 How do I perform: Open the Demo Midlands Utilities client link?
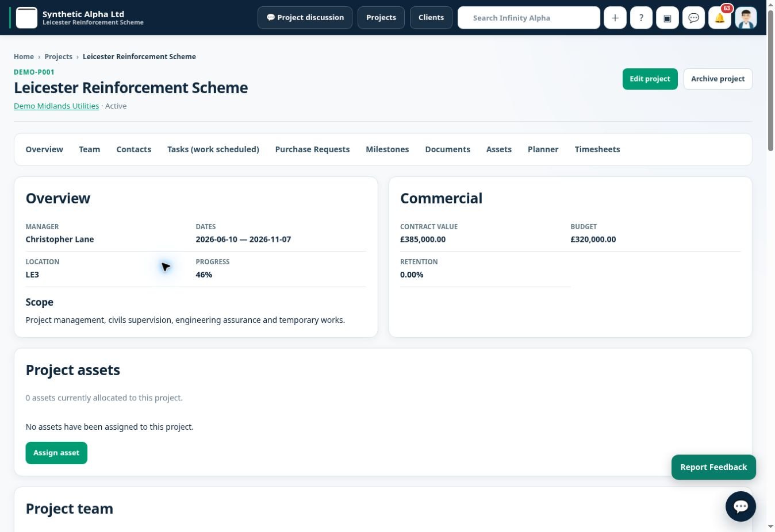tap(56, 106)
